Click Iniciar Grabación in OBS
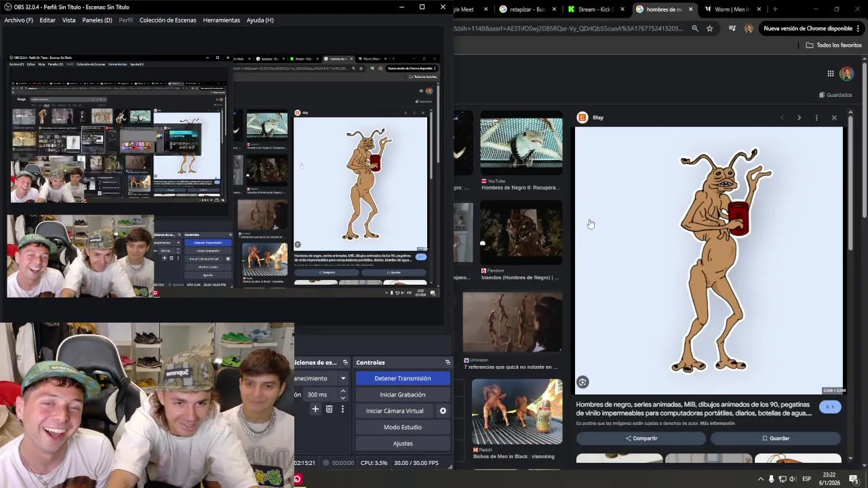 [403, 394]
